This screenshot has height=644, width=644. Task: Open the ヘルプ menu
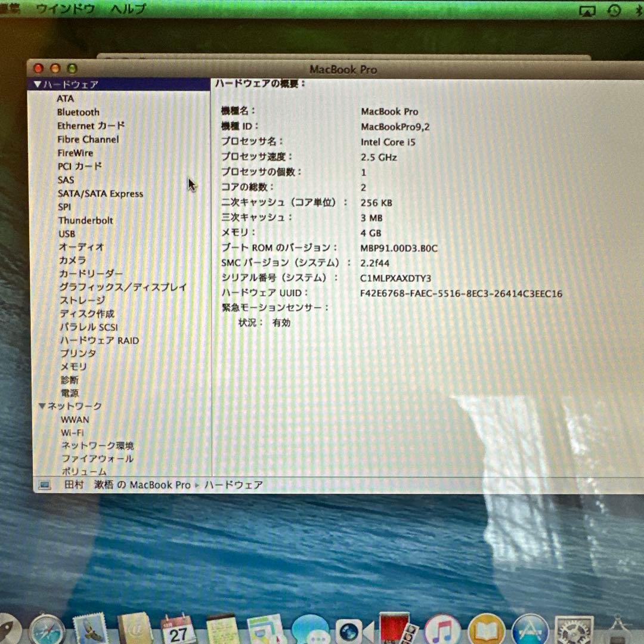pyautogui.click(x=129, y=9)
